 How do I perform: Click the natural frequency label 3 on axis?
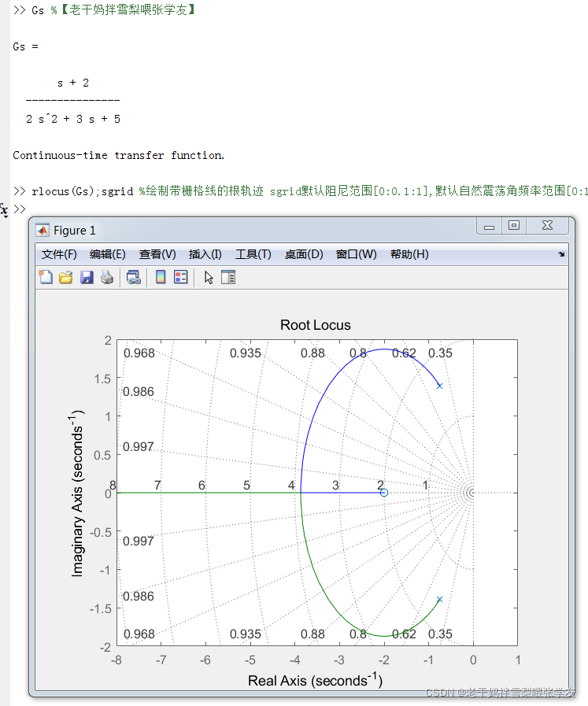click(335, 485)
